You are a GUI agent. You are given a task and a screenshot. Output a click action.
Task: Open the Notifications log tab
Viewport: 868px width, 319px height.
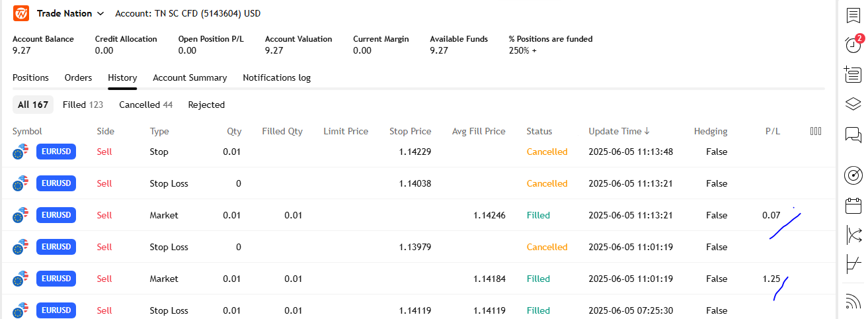pyautogui.click(x=276, y=77)
